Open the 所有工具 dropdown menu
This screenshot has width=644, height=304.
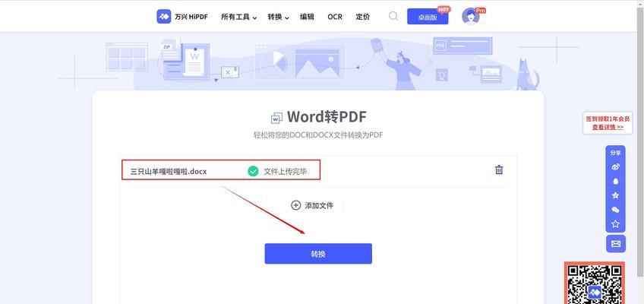pyautogui.click(x=239, y=17)
